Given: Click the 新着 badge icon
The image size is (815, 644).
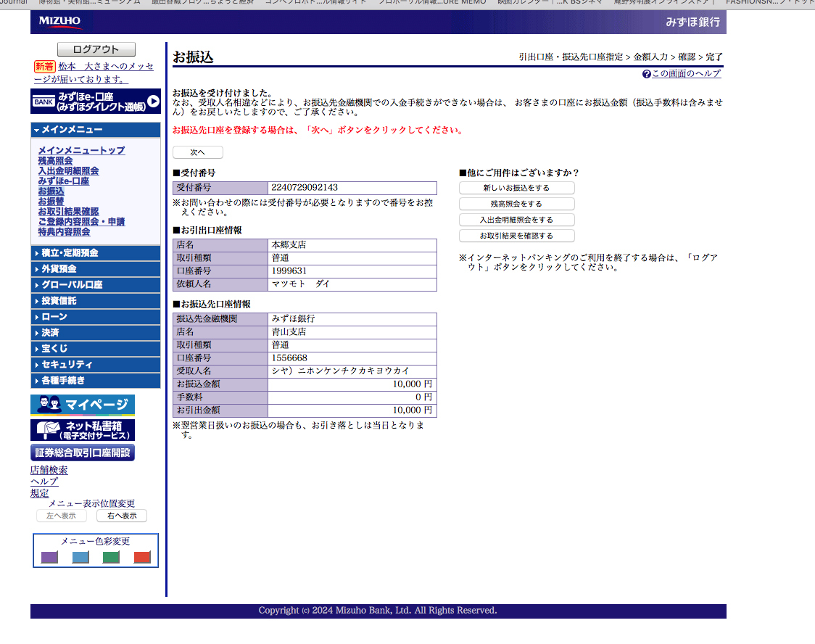Looking at the screenshot, I should click(45, 67).
